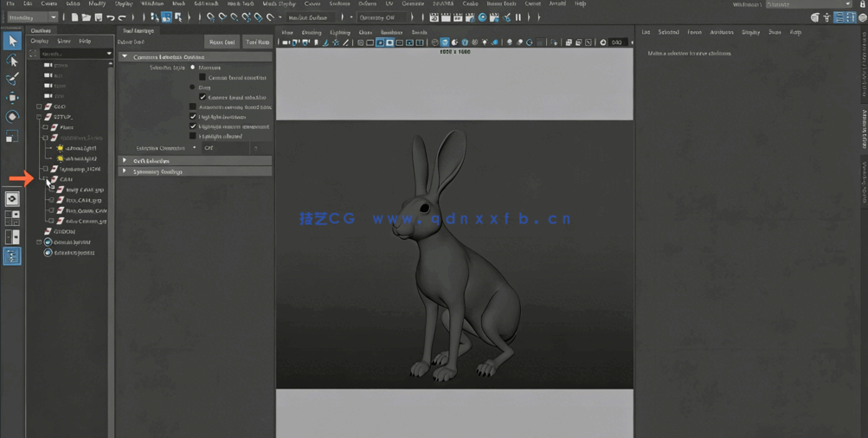This screenshot has height=438, width=868.
Task: Activate the Lasso Select tool
Action: (x=12, y=61)
